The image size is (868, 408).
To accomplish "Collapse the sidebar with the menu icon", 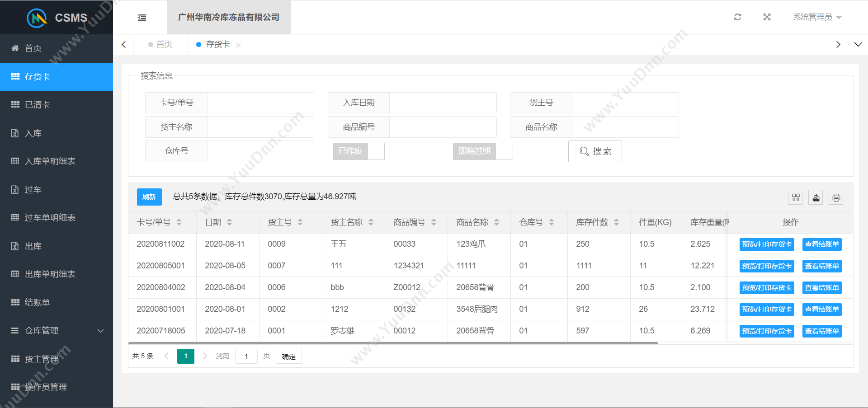I will click(142, 18).
